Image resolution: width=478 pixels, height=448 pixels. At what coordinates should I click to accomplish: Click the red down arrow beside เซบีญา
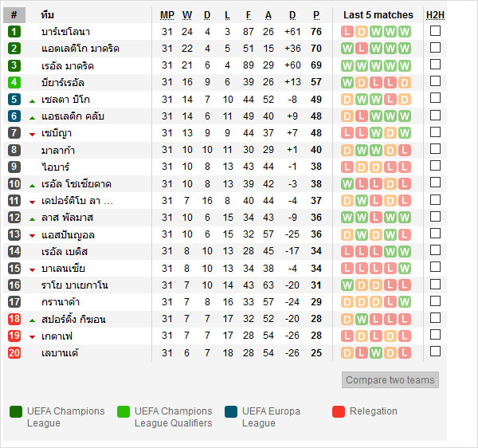[33, 134]
